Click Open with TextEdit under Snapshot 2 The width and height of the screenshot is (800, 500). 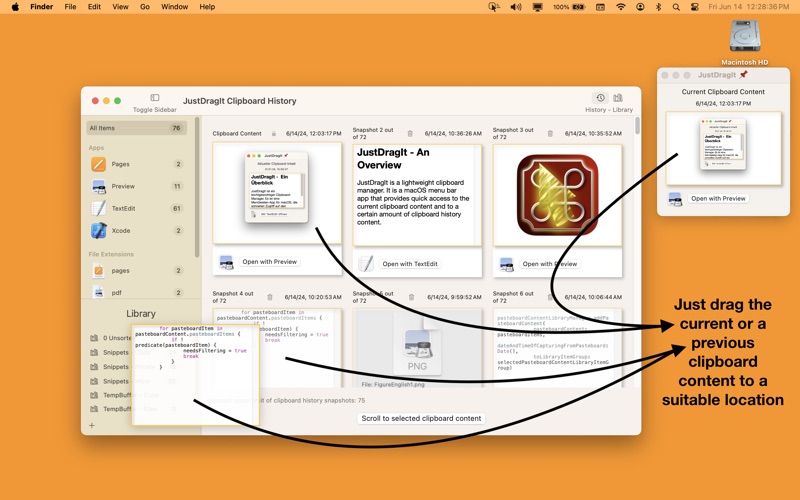pyautogui.click(x=410, y=264)
